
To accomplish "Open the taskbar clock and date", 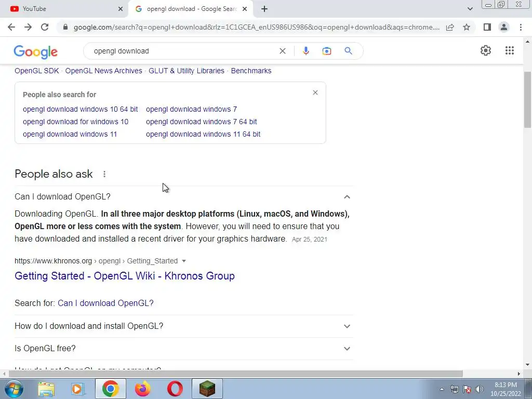I will point(506,389).
